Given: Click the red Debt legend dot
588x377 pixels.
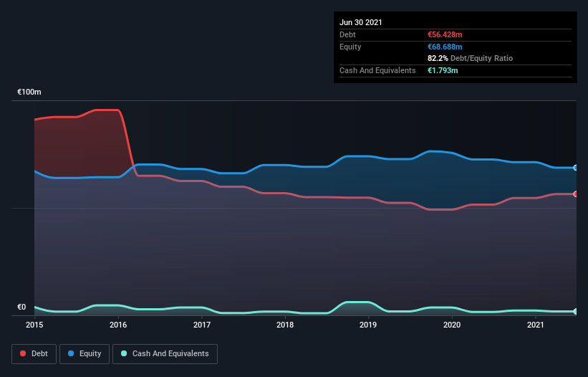Looking at the screenshot, I should 23,353.
